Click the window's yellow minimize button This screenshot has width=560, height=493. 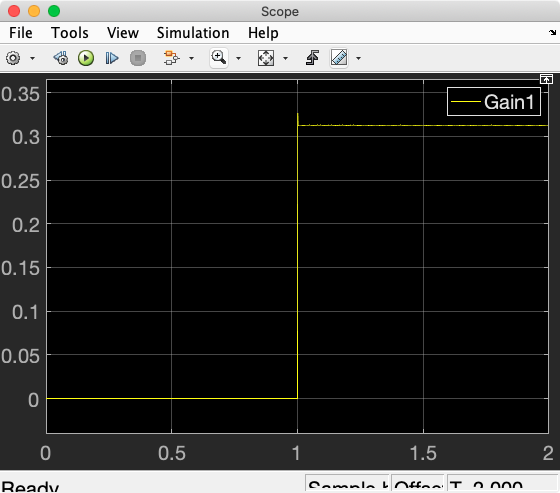(x=34, y=11)
